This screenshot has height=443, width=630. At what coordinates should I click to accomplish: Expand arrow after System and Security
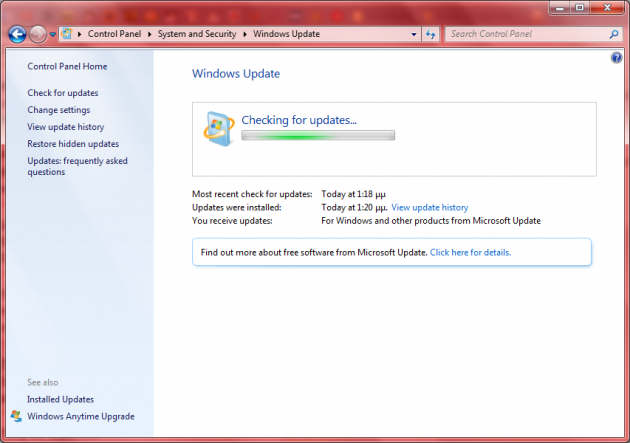[245, 34]
